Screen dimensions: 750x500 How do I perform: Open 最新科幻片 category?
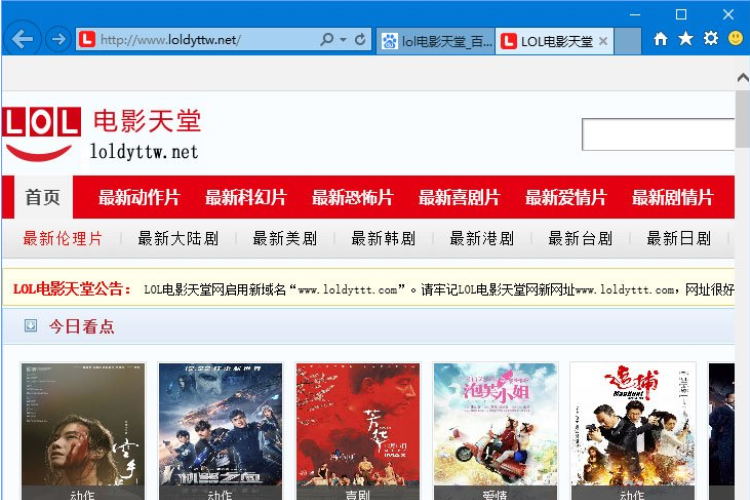(x=246, y=197)
